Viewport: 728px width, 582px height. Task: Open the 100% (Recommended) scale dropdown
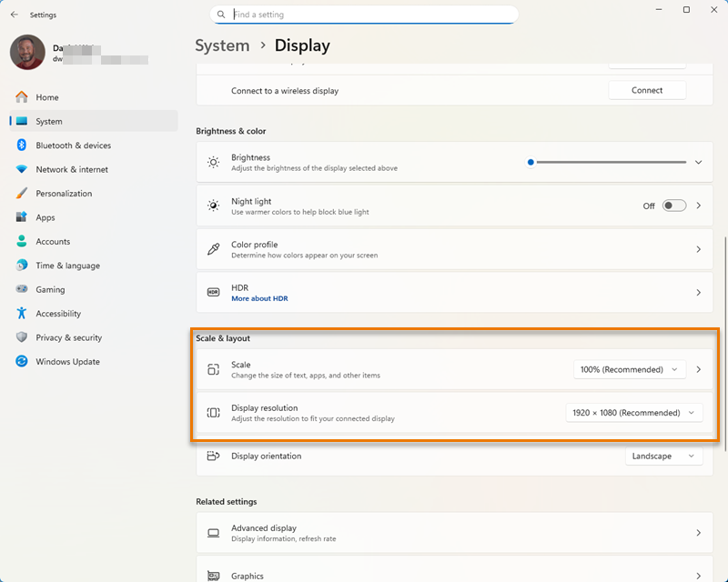630,369
